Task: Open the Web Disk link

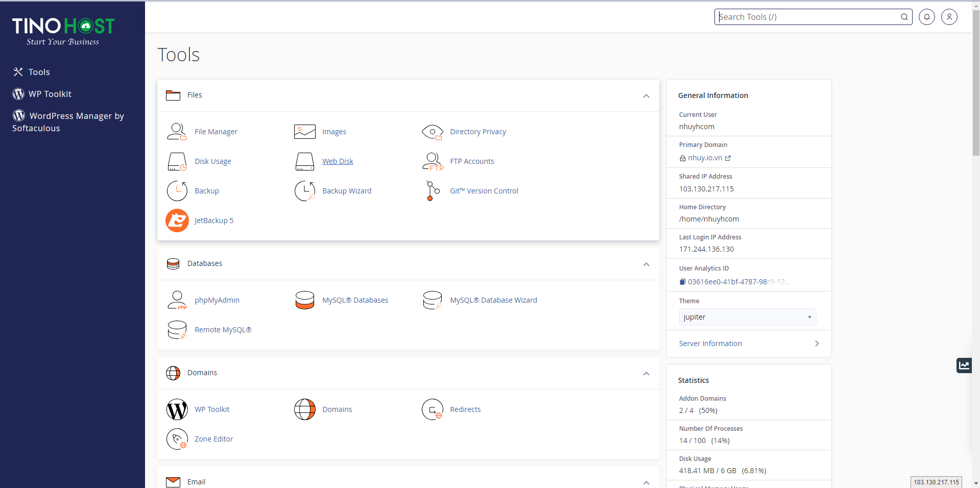Action: [x=338, y=161]
